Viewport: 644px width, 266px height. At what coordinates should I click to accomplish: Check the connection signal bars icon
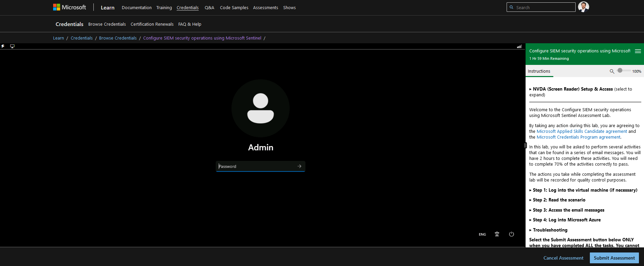pos(519,47)
